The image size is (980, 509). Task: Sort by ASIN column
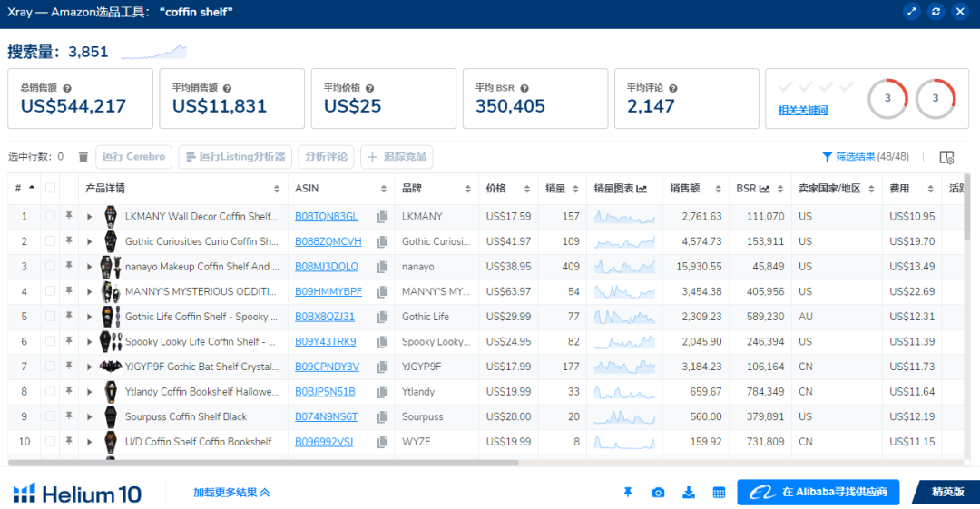click(383, 189)
